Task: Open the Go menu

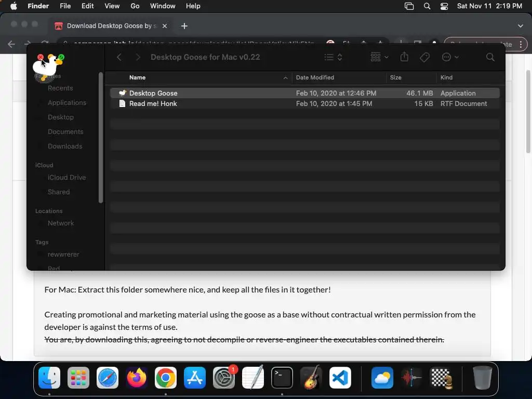Action: tap(135, 6)
